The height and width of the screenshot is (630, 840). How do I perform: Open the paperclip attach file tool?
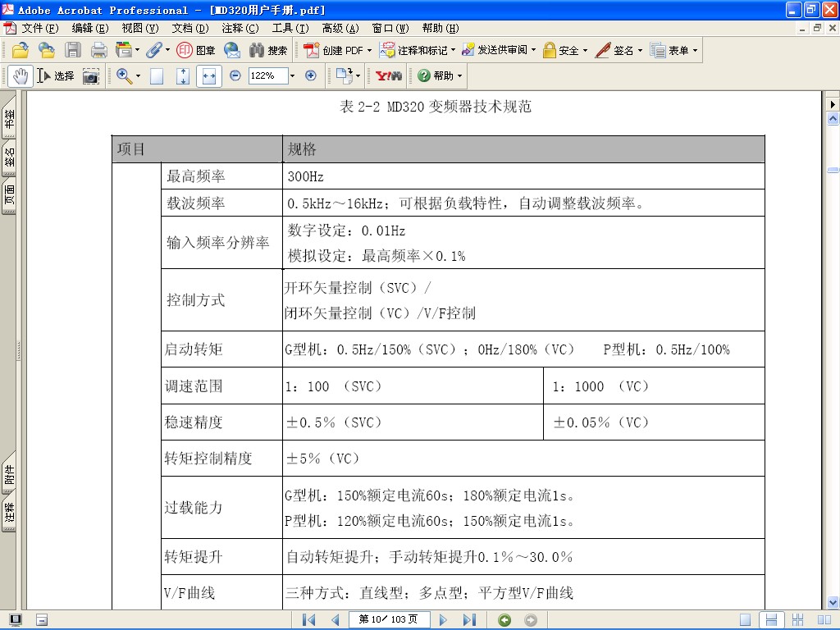coord(153,50)
